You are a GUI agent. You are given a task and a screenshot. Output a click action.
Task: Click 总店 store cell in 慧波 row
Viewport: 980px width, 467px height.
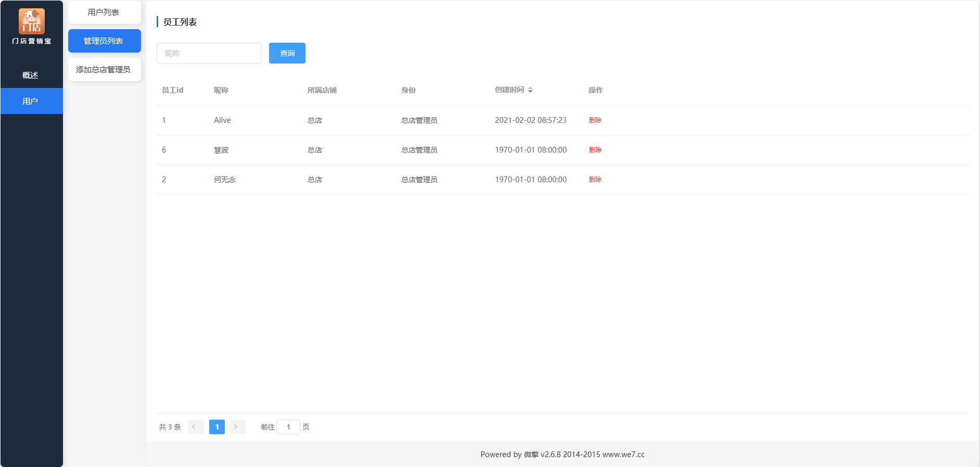tap(315, 150)
